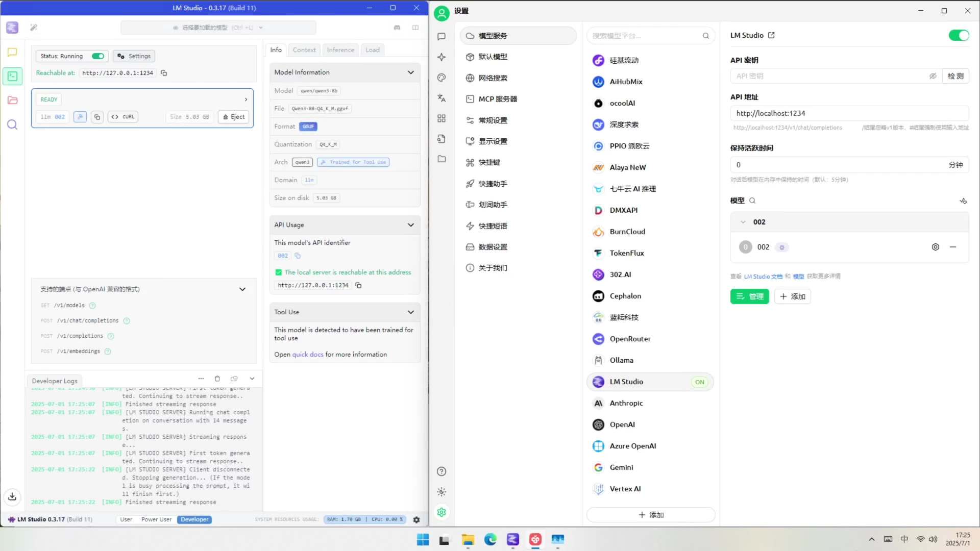Open LM Studio provider external link icon

pyautogui.click(x=771, y=35)
